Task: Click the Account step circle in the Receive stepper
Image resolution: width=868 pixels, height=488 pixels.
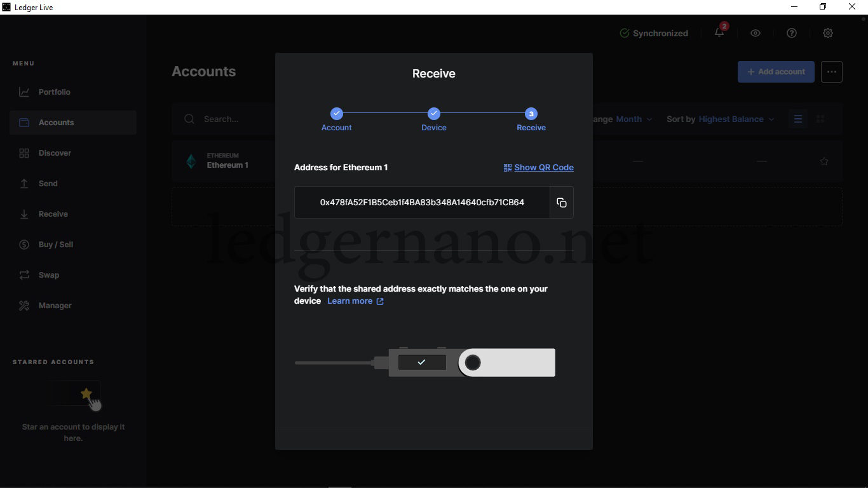Action: (x=337, y=114)
